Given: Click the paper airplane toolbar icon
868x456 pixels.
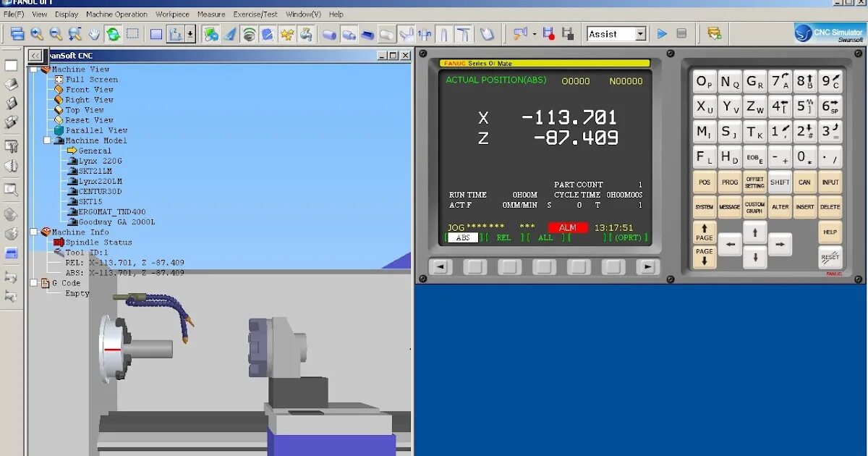Looking at the screenshot, I should [x=230, y=34].
